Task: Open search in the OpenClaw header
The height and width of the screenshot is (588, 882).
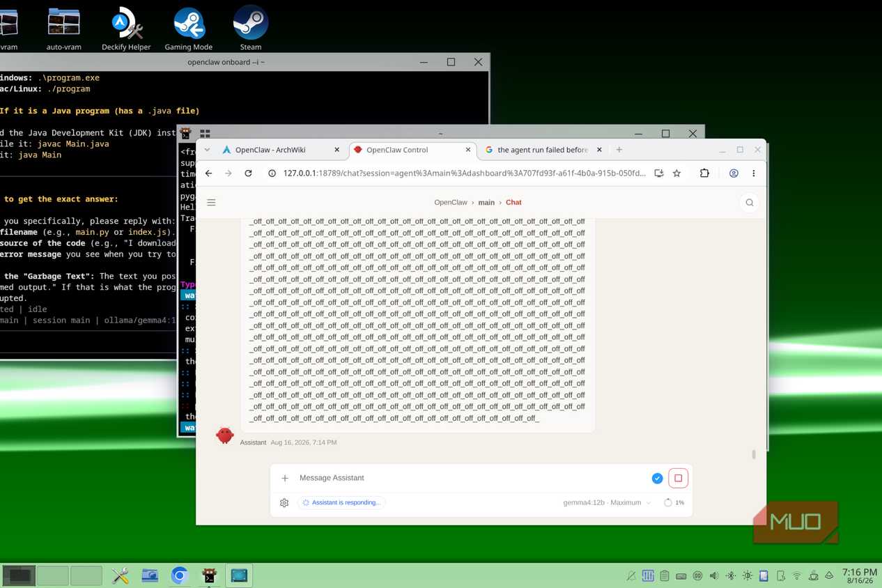Action: click(750, 203)
